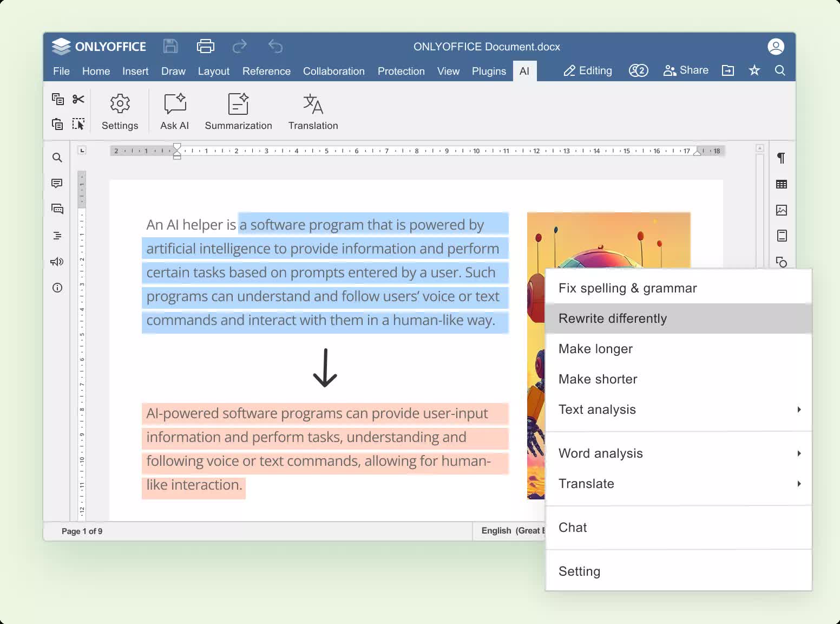
Task: Click the first line indent ruler marker
Action: tap(177, 147)
